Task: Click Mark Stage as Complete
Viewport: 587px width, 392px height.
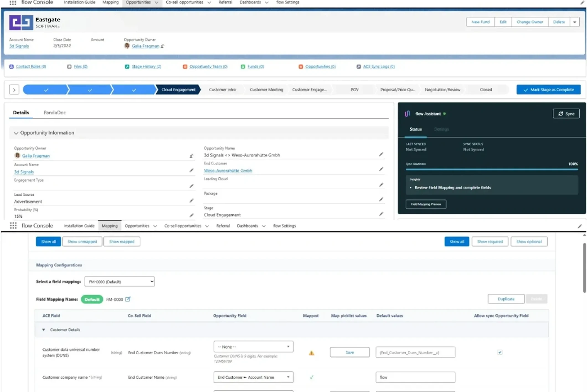Action: 549,90
